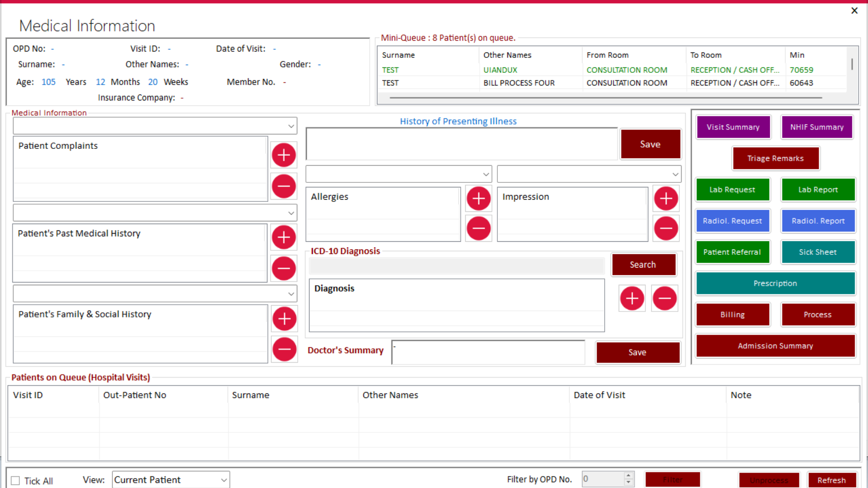
Task: Open the Lab Report
Action: coord(818,190)
